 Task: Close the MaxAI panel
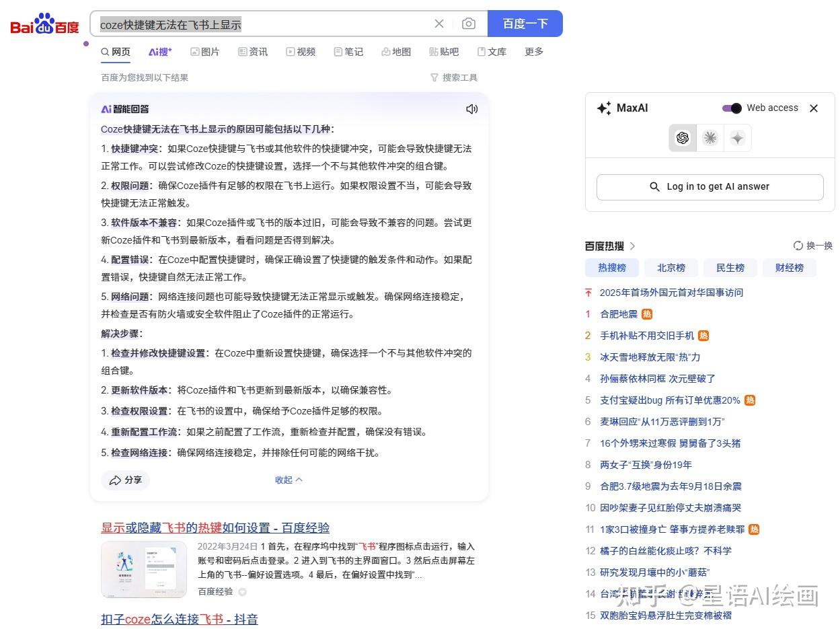point(814,108)
